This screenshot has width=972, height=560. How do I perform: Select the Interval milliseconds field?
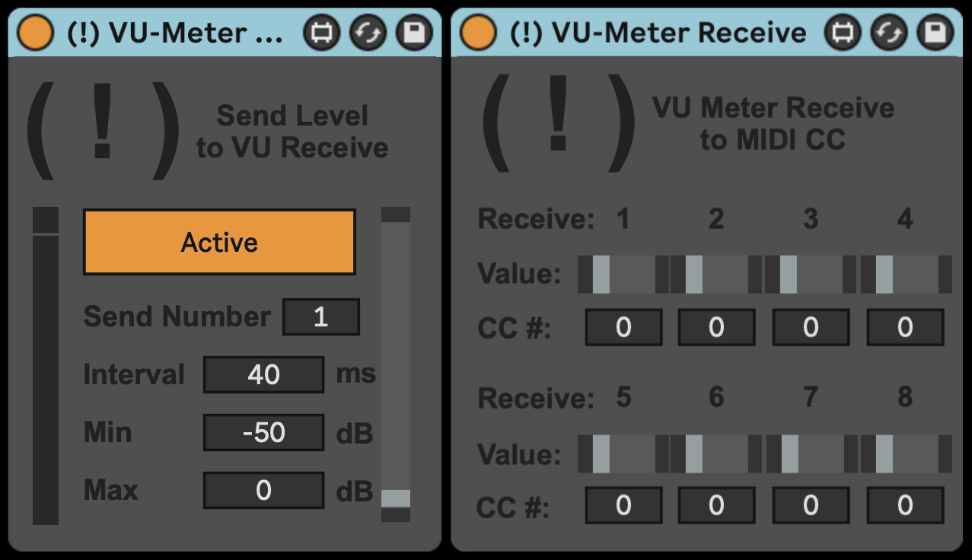[263, 374]
